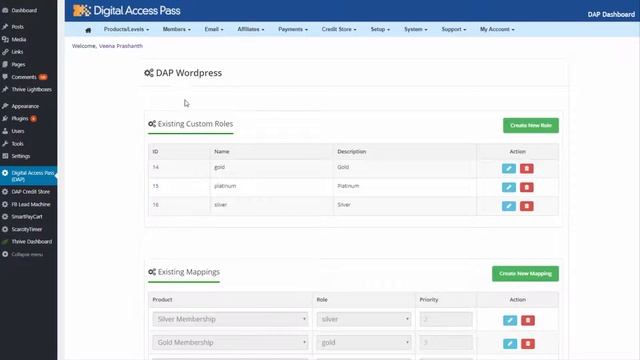Open the Gold Membership product dropdown
The width and height of the screenshot is (640, 360).
tap(230, 342)
